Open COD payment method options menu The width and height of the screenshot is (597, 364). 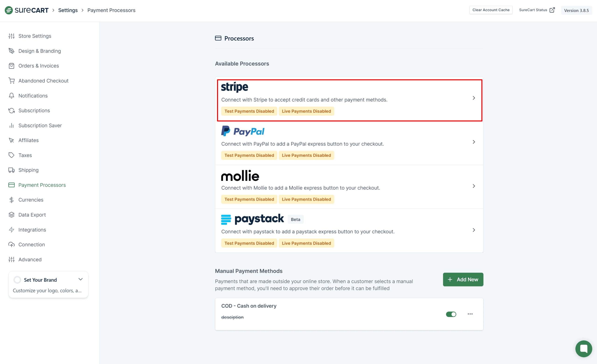470,314
